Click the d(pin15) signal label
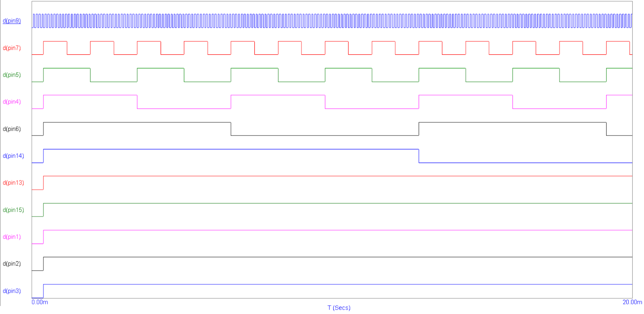 point(13,210)
